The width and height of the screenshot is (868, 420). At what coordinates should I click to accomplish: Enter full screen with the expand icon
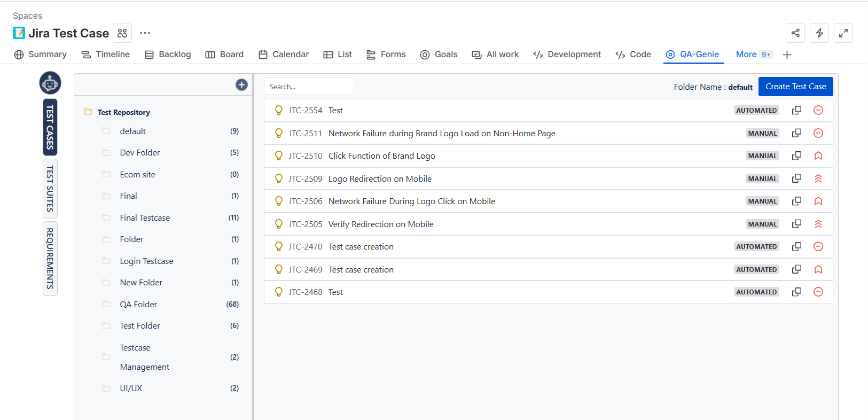coord(843,33)
